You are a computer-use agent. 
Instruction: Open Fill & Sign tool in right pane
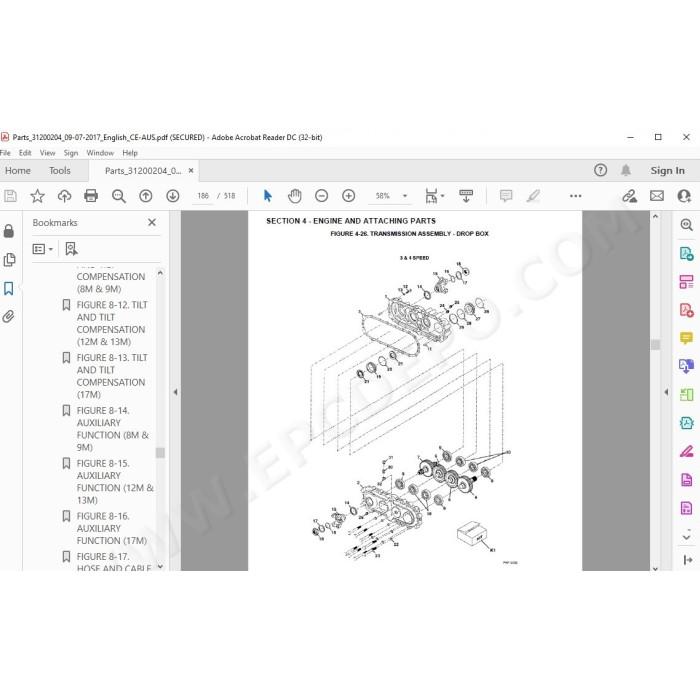(686, 451)
